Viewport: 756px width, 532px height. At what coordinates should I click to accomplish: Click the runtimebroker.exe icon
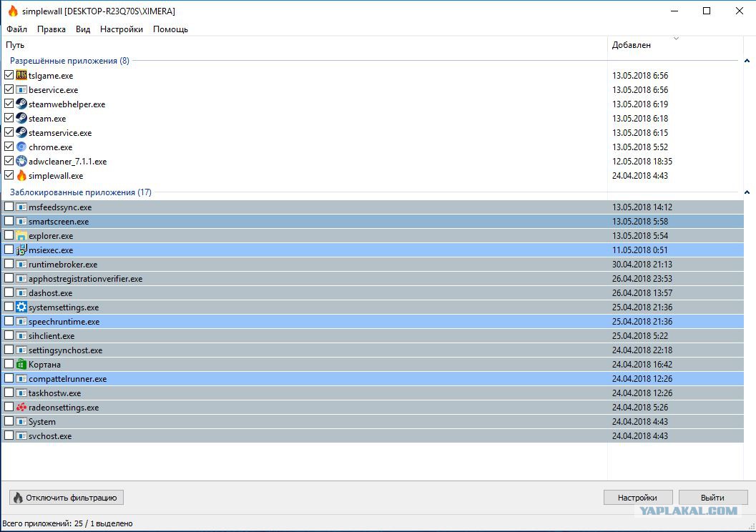click(x=21, y=264)
